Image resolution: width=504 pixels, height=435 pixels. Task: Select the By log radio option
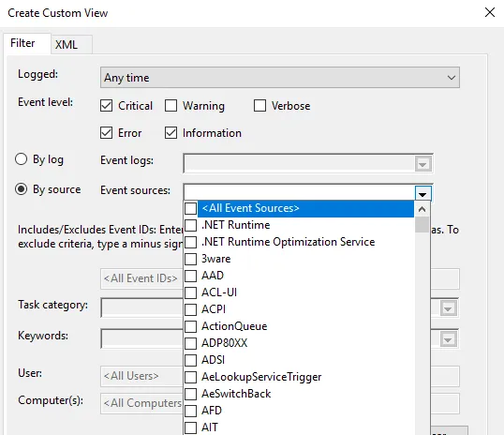21,159
